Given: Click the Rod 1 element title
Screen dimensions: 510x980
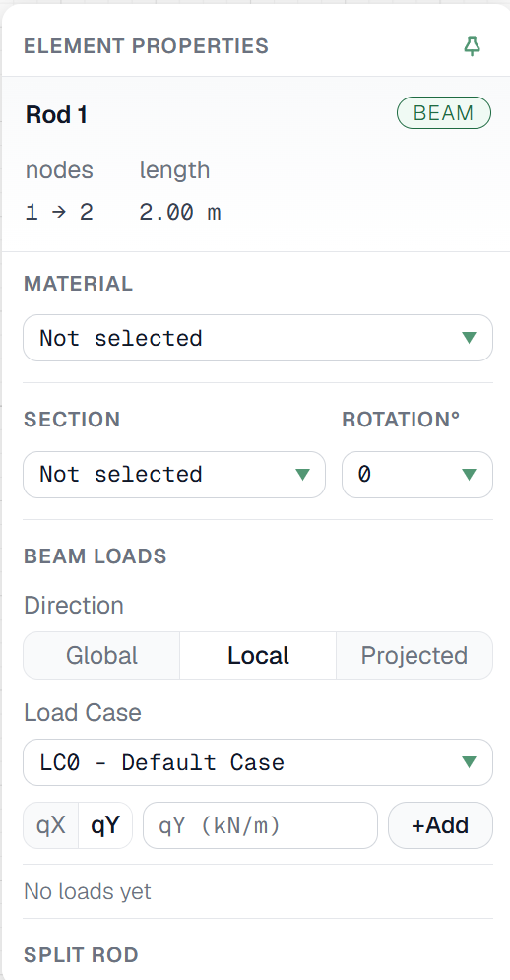Looking at the screenshot, I should pos(56,115).
